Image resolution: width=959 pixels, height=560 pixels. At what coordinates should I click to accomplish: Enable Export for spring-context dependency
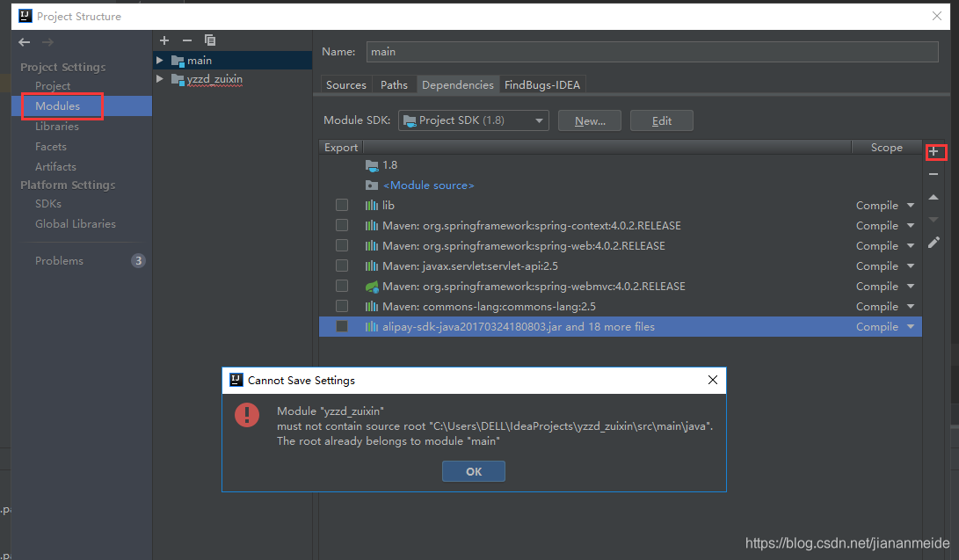(341, 224)
